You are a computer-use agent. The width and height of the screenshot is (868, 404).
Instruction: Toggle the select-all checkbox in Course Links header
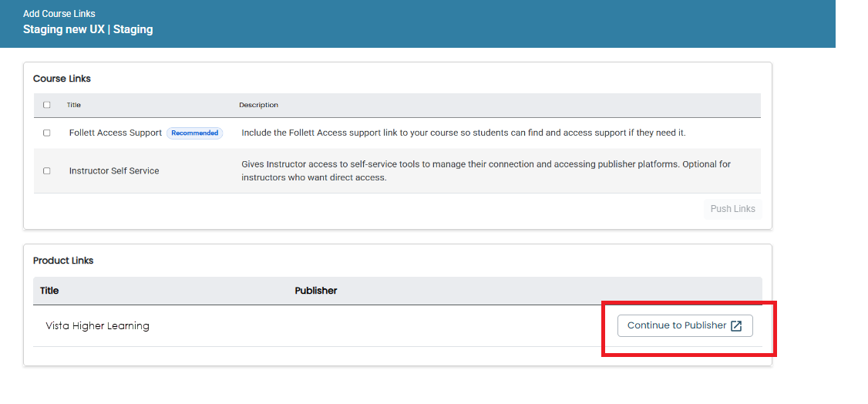coord(46,105)
